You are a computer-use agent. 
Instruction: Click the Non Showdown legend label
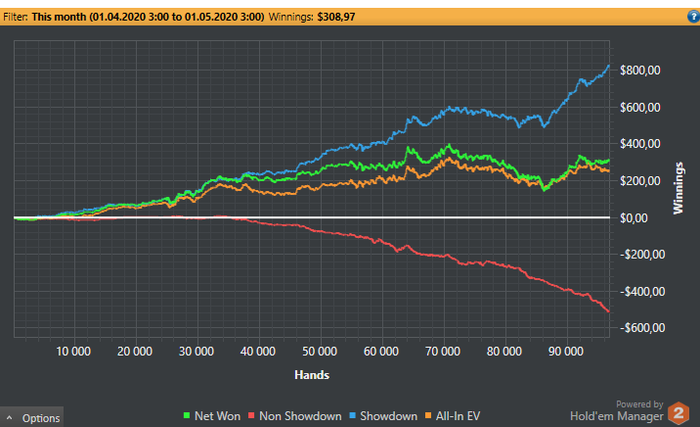click(x=300, y=416)
